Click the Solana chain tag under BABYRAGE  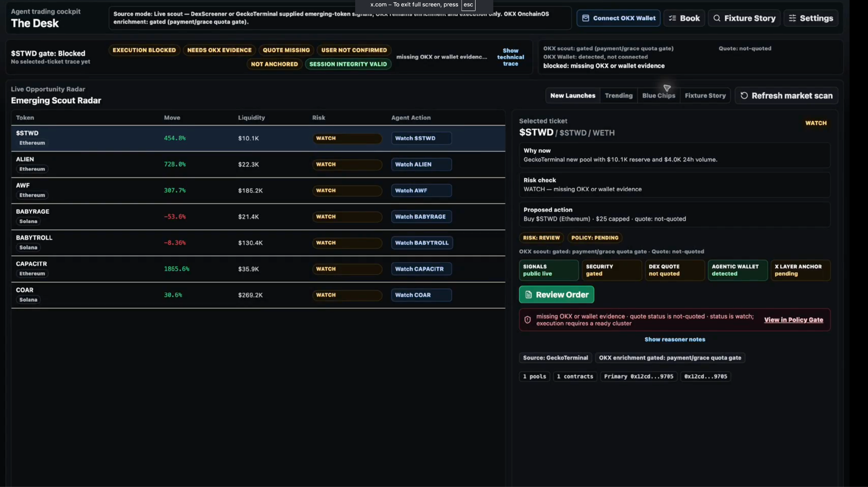pyautogui.click(x=28, y=221)
